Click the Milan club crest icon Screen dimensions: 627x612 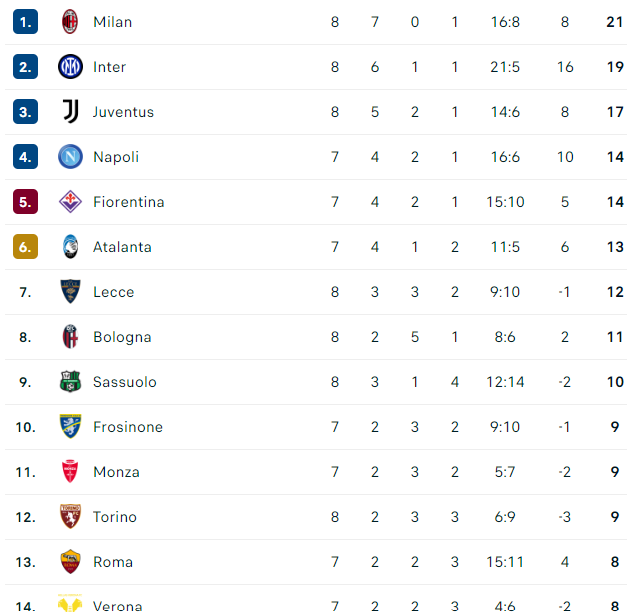[70, 22]
